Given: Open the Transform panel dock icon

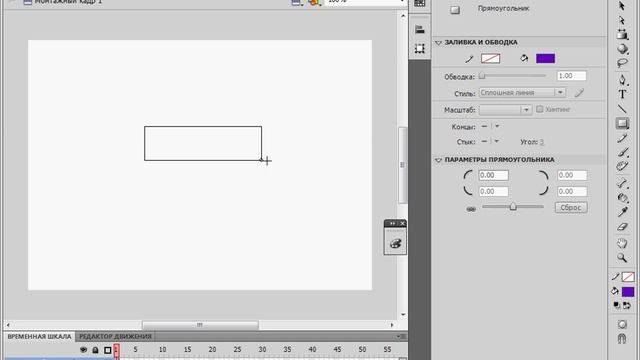Looking at the screenshot, I should click(x=420, y=49).
